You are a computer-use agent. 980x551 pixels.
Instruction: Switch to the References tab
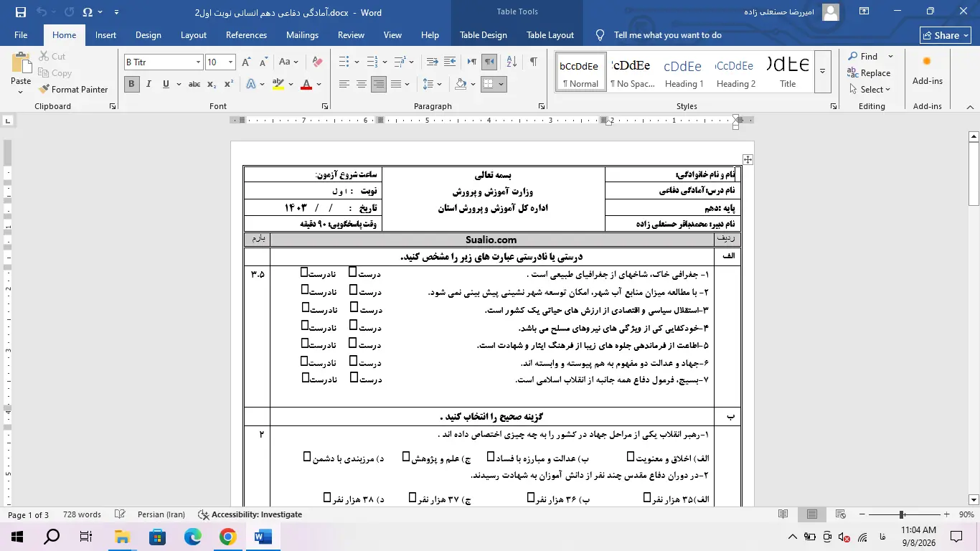246,35
